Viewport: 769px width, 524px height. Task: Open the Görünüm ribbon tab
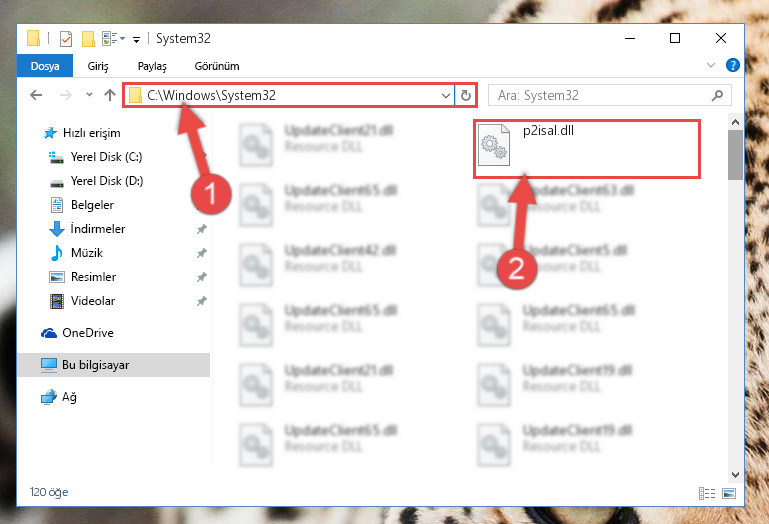(x=217, y=66)
